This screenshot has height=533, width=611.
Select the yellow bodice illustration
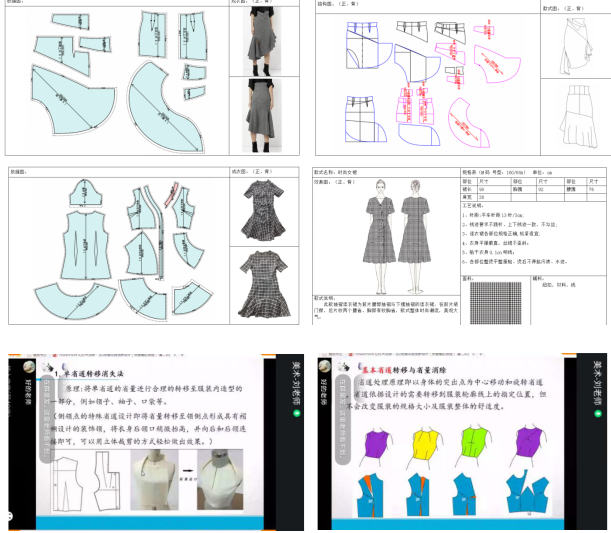point(424,440)
